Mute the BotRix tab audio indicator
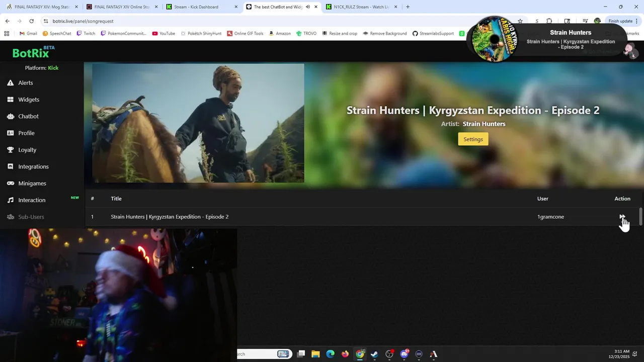The width and height of the screenshot is (644, 362). 307,7
